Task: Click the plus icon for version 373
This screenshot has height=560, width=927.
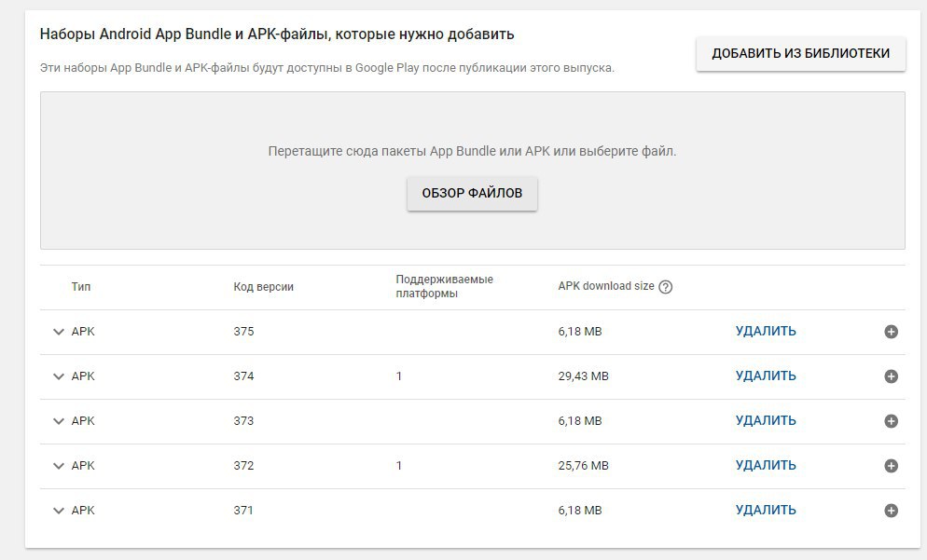Action: 891,421
